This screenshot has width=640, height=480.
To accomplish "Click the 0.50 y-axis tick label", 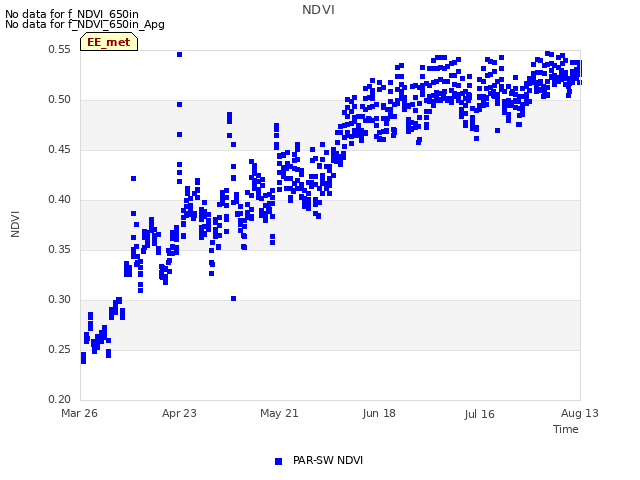I will tap(60, 99).
